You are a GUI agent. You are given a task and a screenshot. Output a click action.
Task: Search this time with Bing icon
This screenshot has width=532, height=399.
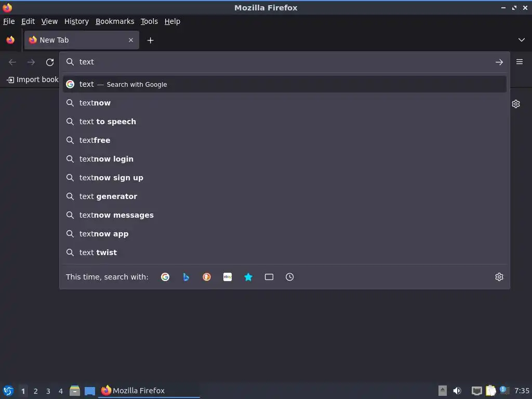(186, 277)
